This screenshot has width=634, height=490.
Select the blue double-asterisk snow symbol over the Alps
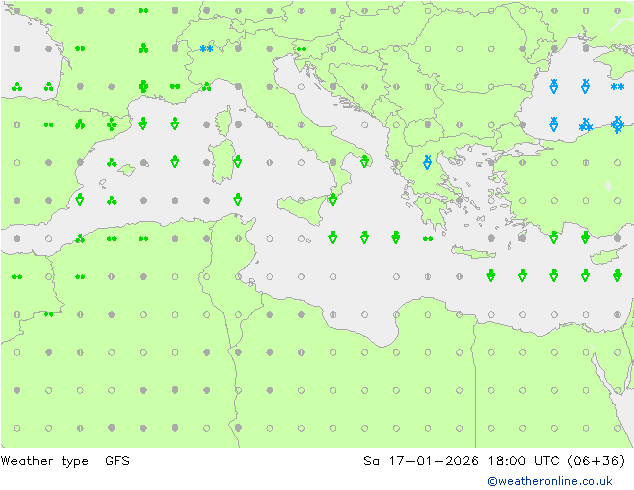[206, 49]
